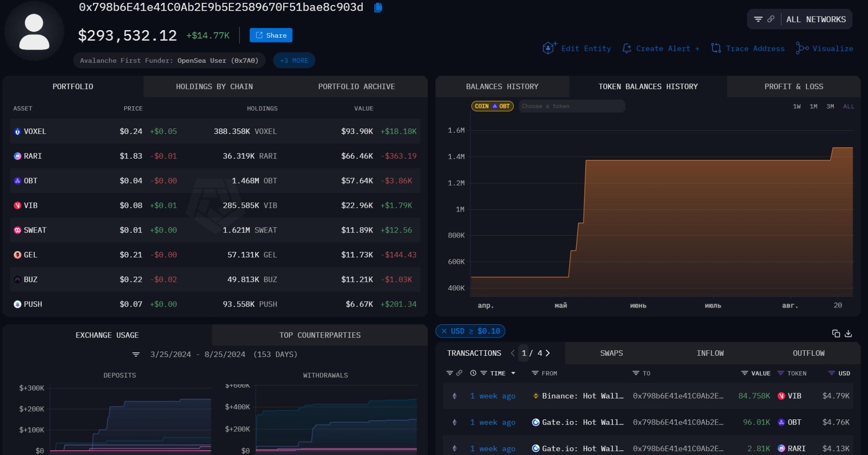
Task: Click the VOXEL token icon
Action: [17, 131]
